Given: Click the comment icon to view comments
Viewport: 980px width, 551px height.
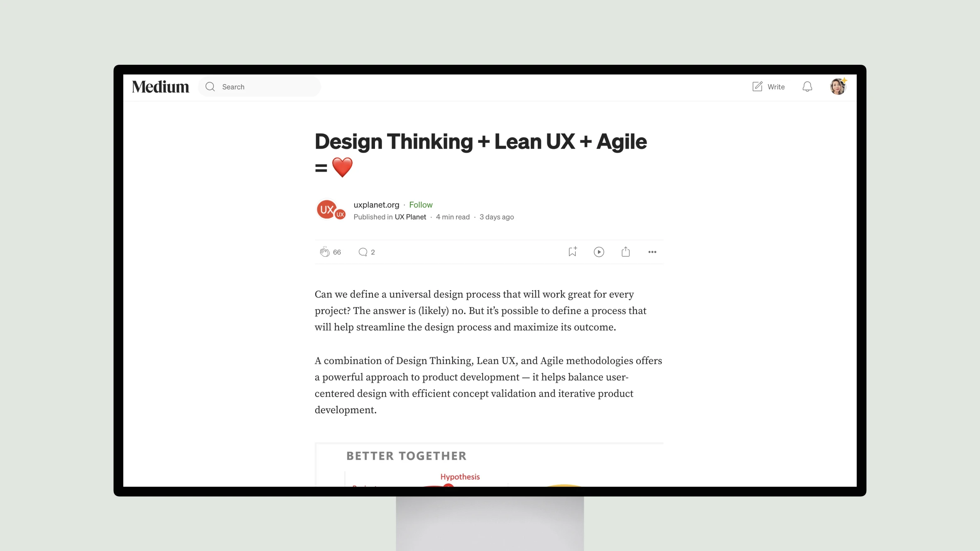Looking at the screenshot, I should pos(362,251).
